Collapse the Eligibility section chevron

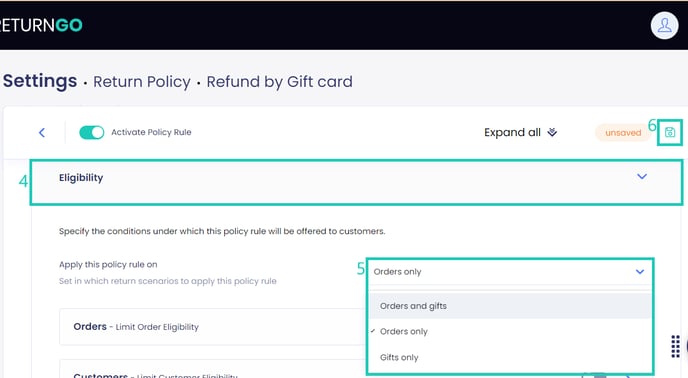point(641,176)
